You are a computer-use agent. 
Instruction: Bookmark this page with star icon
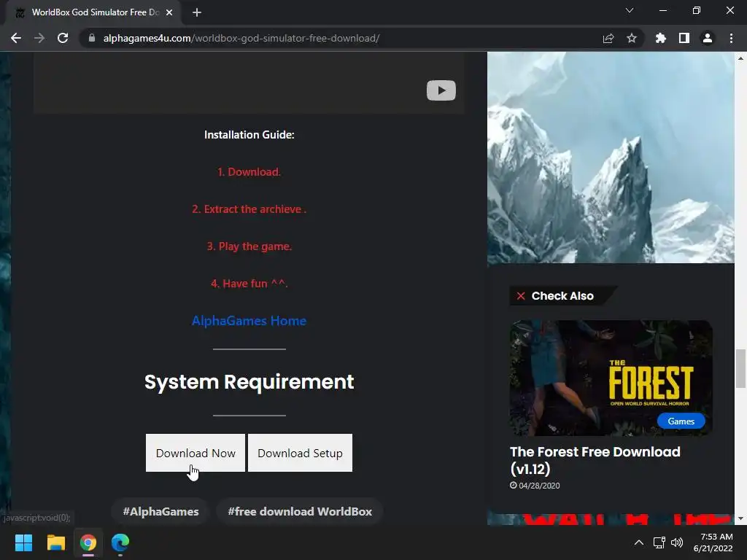point(632,38)
